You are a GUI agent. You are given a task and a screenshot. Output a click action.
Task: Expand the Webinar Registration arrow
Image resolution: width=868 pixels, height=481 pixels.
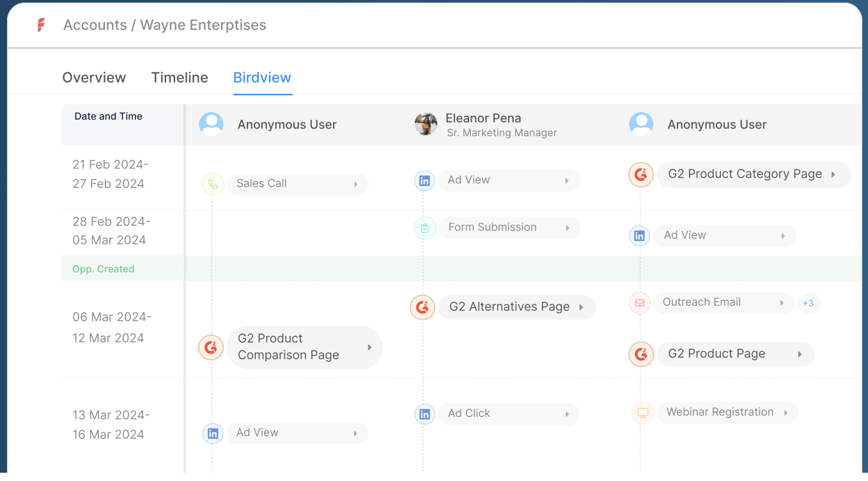[786, 413]
